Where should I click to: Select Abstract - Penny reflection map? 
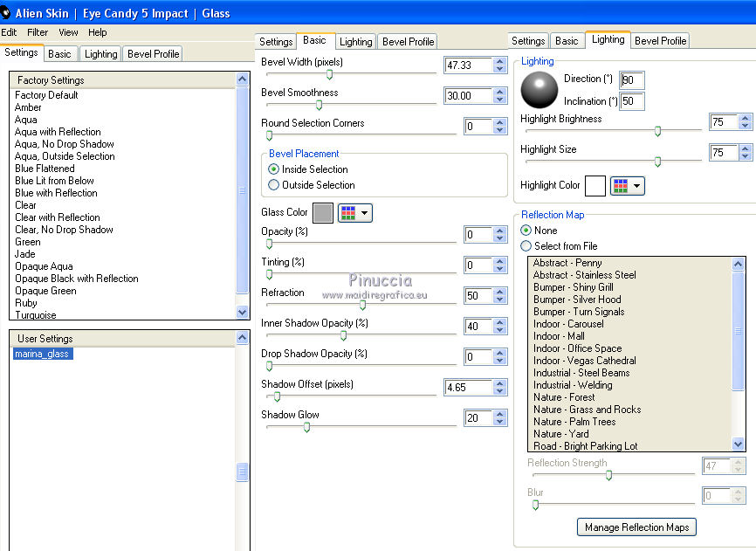(567, 263)
